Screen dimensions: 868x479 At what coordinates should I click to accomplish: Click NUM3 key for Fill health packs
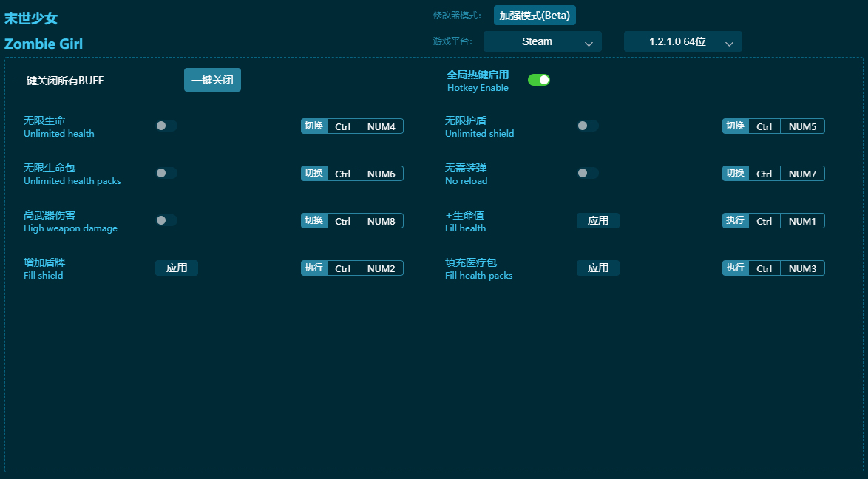(x=802, y=268)
